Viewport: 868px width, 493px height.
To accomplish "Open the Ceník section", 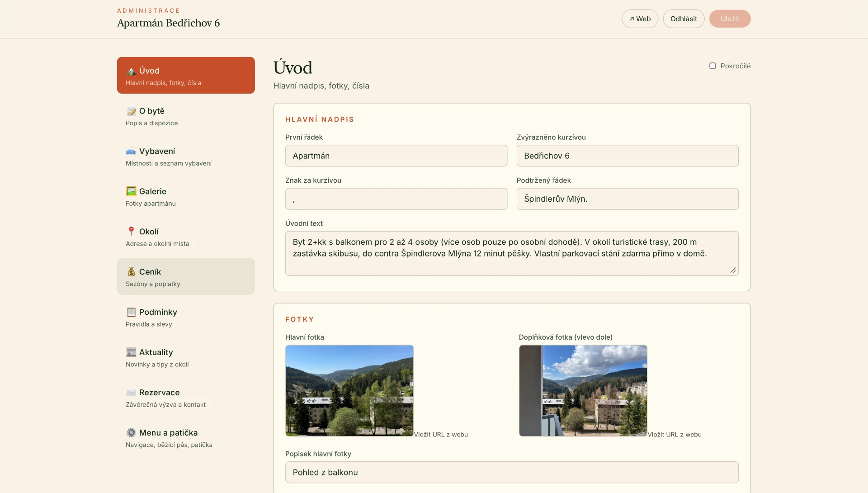I will click(x=186, y=277).
